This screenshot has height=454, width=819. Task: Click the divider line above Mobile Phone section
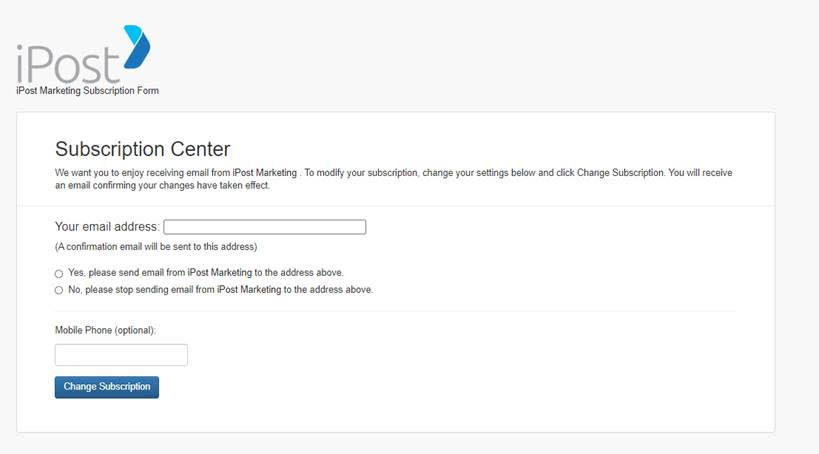pyautogui.click(x=395, y=311)
